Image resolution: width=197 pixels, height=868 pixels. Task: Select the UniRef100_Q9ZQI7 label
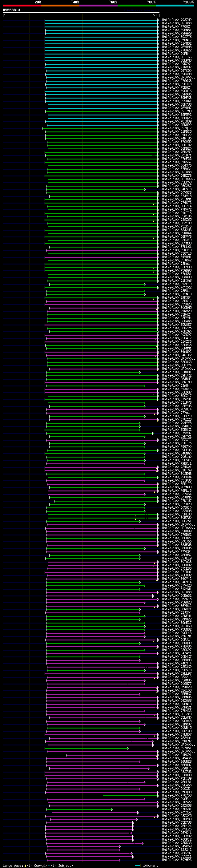tap(177, 128)
